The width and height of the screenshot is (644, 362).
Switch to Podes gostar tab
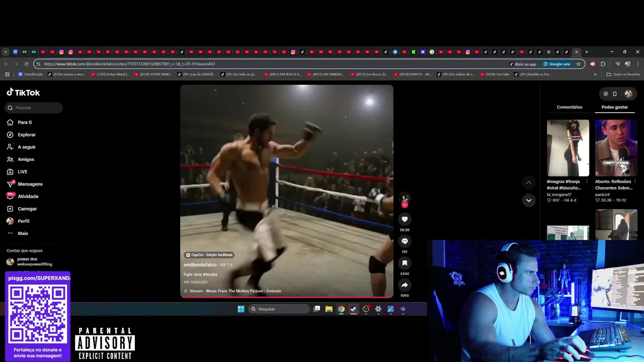point(615,107)
